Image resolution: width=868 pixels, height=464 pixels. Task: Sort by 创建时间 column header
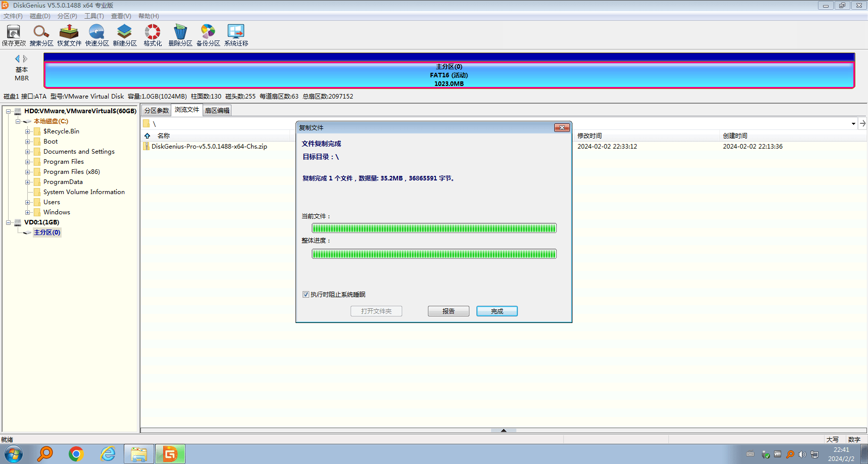[735, 136]
